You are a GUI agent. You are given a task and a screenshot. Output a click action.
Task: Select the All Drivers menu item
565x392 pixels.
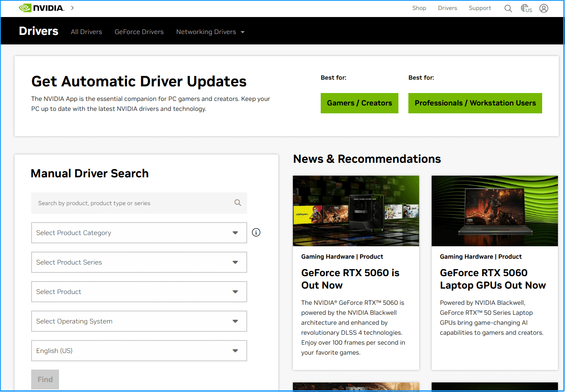tap(86, 32)
